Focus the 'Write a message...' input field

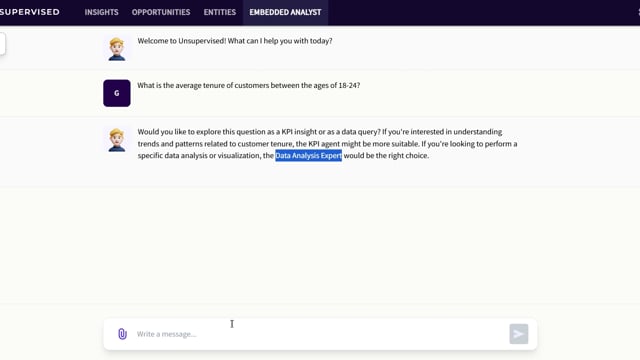click(x=320, y=334)
